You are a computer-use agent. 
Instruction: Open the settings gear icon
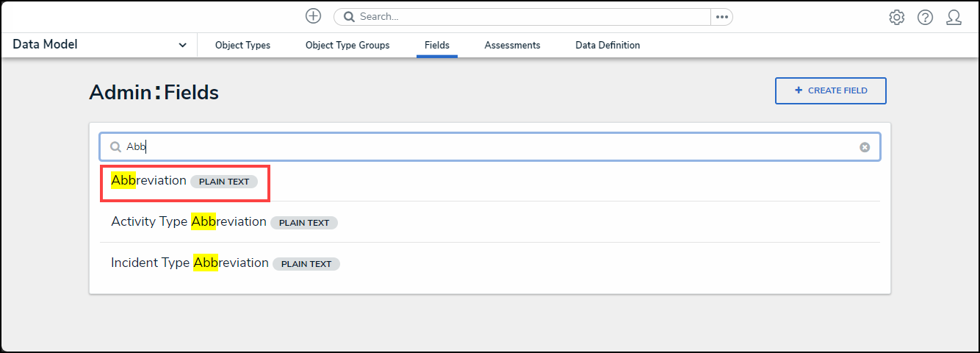pos(896,18)
